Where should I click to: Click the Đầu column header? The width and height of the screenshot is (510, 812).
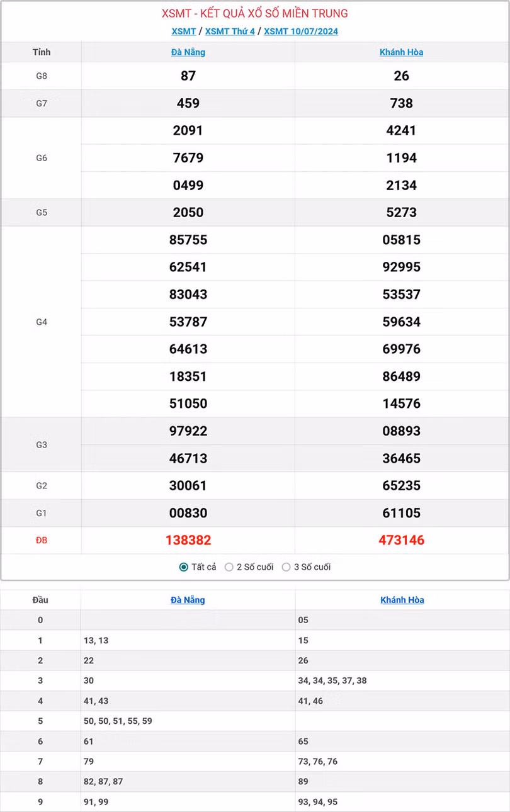click(x=40, y=600)
